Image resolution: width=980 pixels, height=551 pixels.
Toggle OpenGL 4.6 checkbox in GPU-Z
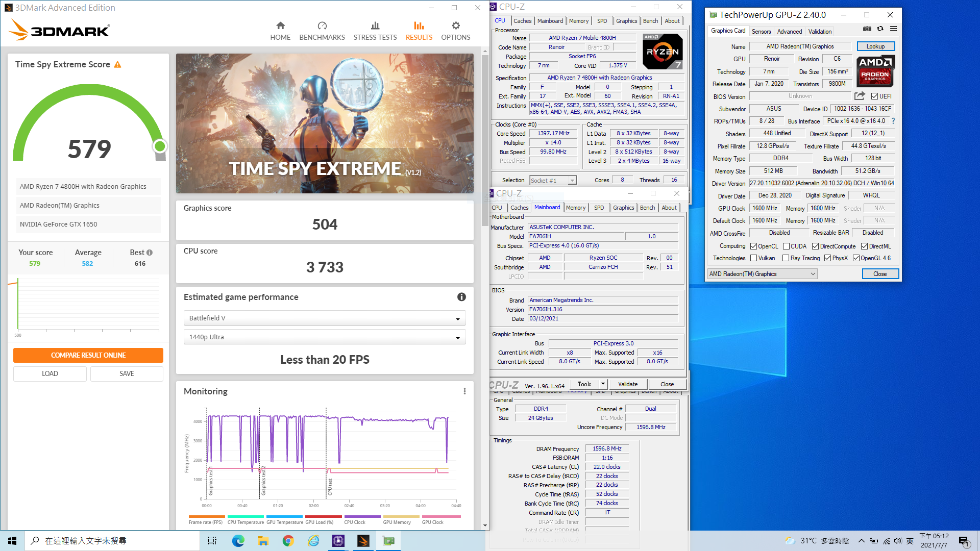[856, 258]
